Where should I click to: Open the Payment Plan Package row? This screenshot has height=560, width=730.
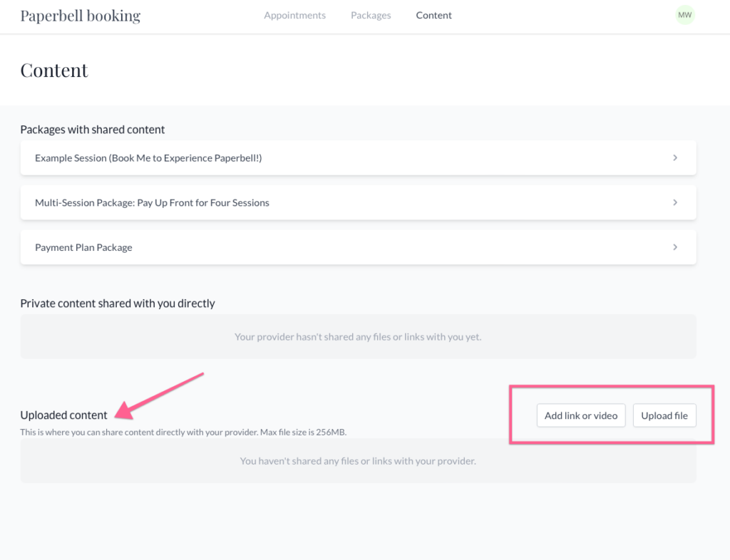(358, 247)
